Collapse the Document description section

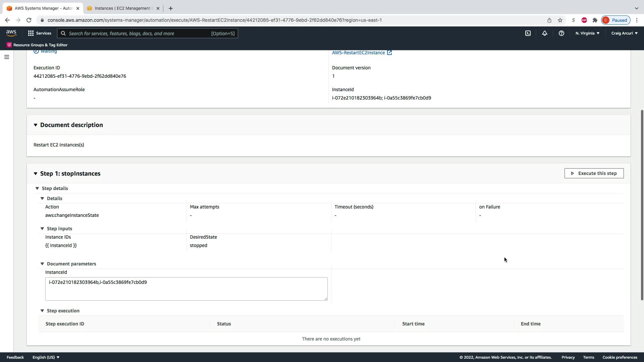36,125
